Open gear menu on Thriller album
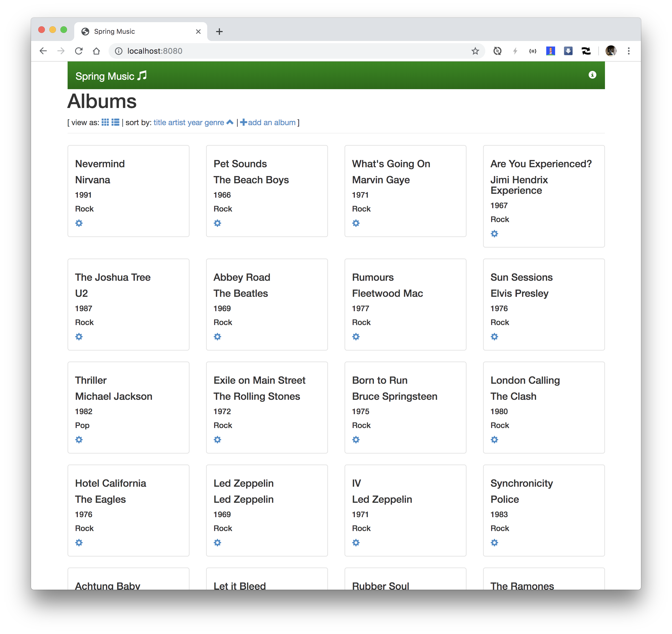The image size is (672, 634). tap(79, 440)
